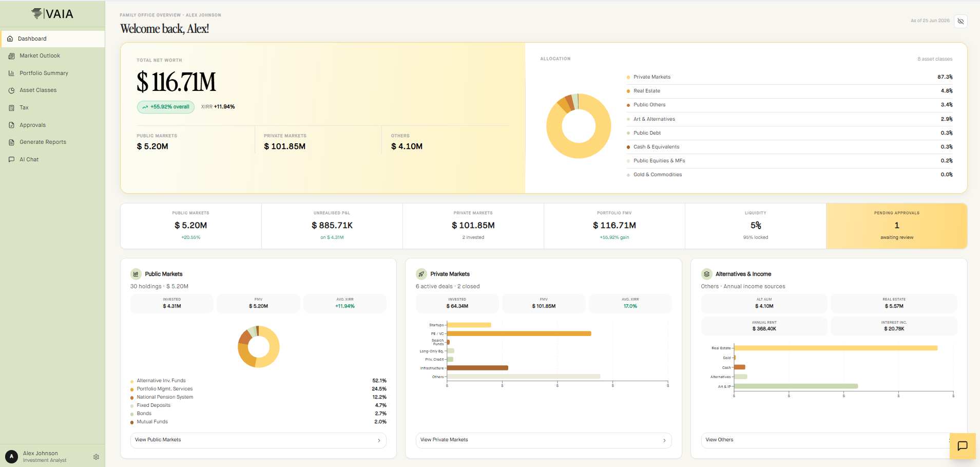Click trend arrow in +55.92% overall badge
This screenshot has width=980, height=467.
coord(145,107)
